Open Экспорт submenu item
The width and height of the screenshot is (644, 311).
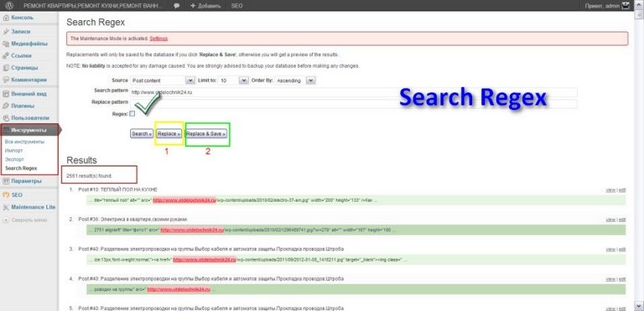pos(14,159)
